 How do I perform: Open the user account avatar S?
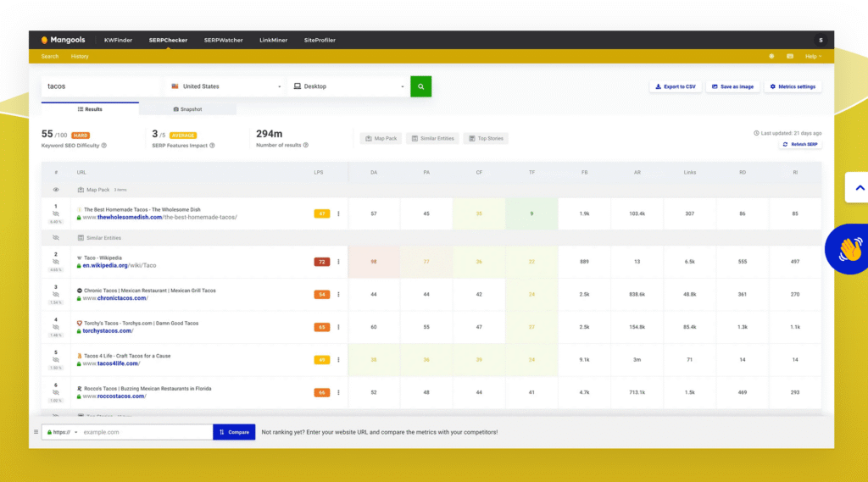pos(821,40)
